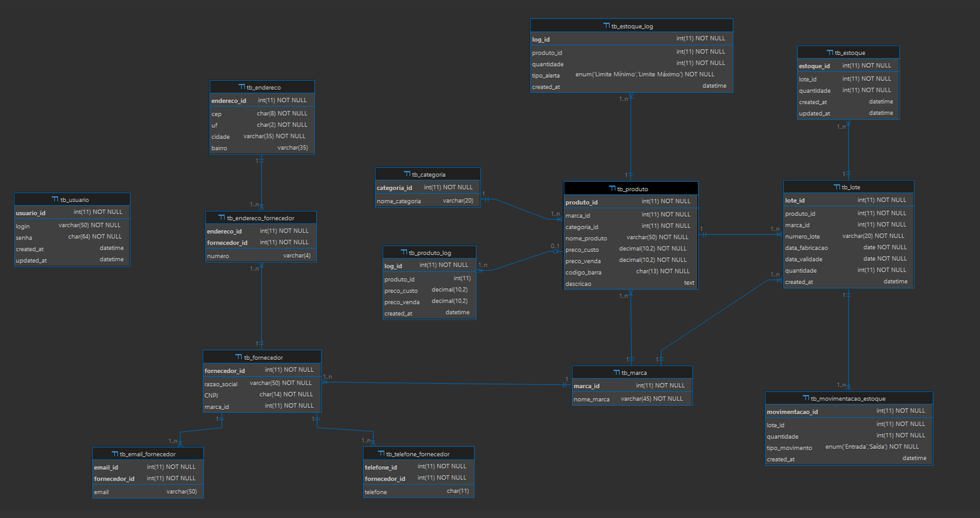Select the descricao text column row
The image size is (980, 518).
(630, 283)
